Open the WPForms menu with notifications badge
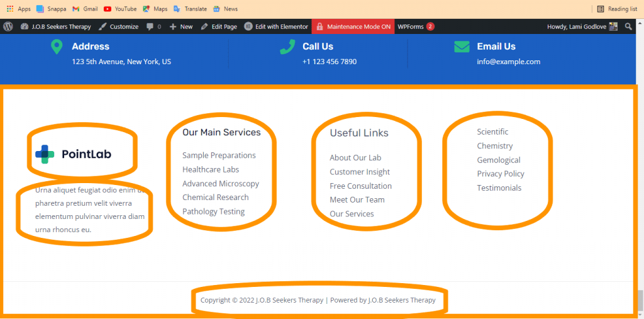 [416, 26]
